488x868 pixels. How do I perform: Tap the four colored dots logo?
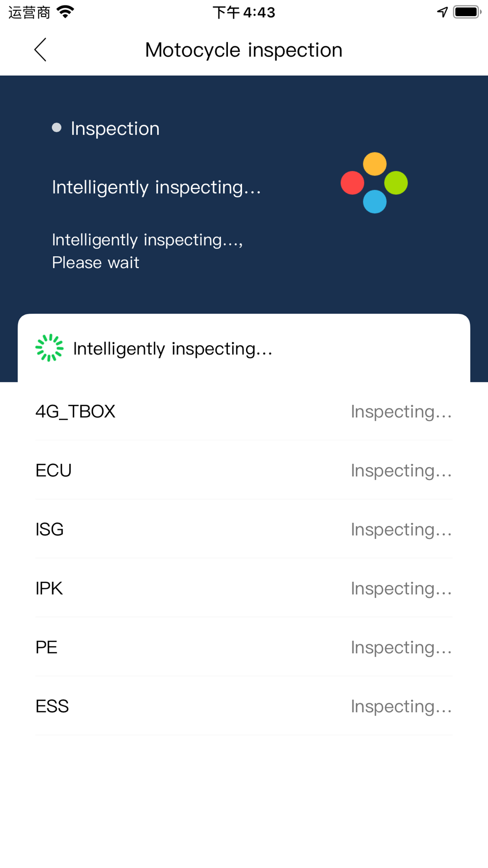click(x=374, y=183)
